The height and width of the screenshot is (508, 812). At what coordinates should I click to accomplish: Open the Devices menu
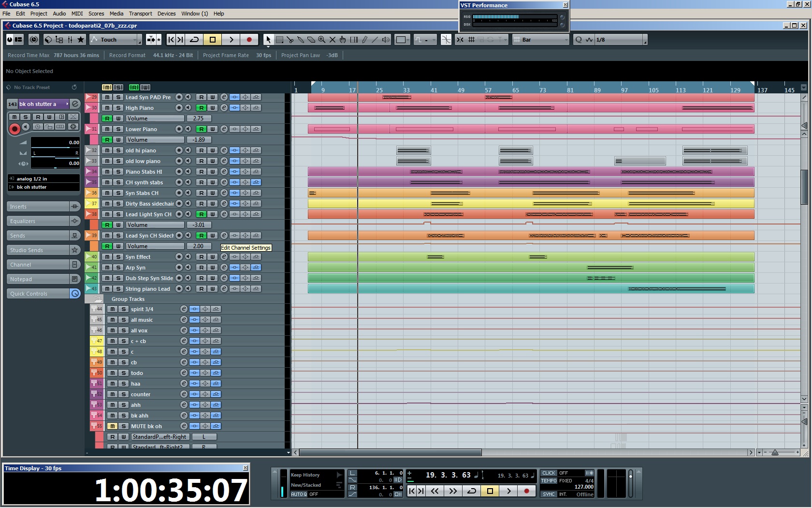coord(166,14)
